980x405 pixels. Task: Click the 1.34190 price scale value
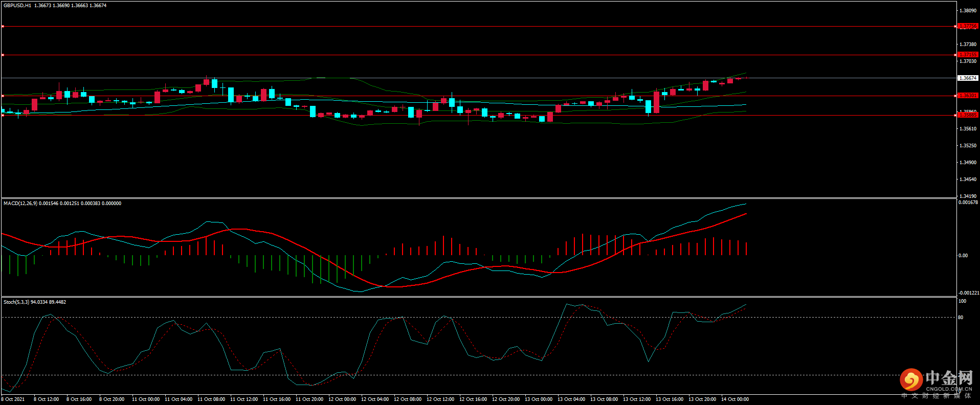pyautogui.click(x=968, y=196)
